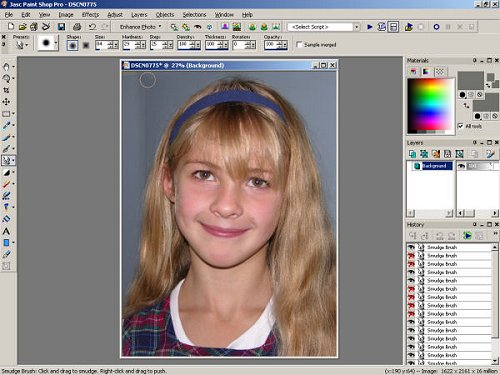This screenshot has height=375, width=500.
Task: Click the New Raster Layer icon in Layers
Action: [x=412, y=154]
